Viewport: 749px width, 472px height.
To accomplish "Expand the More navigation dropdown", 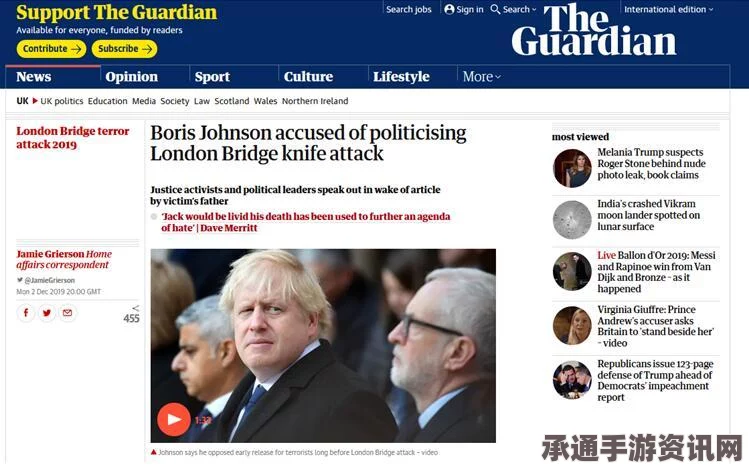I will 482,76.
